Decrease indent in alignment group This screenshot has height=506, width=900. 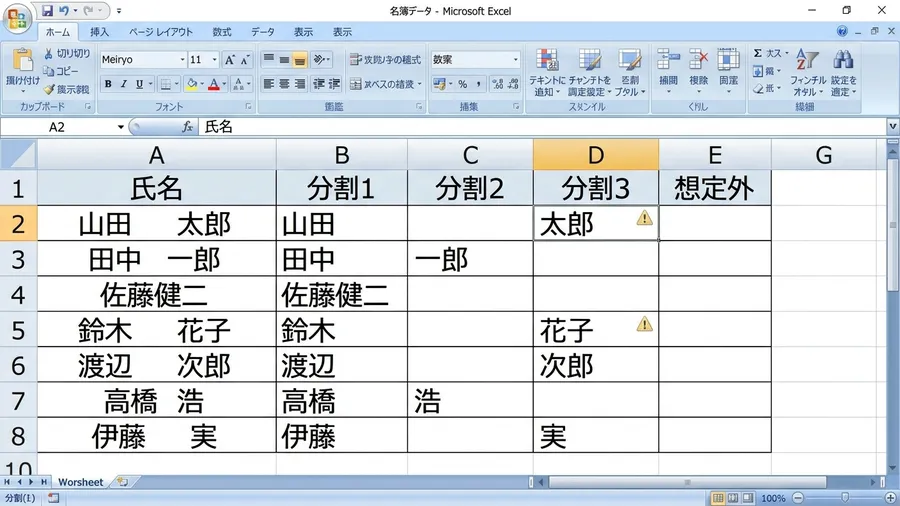click(x=319, y=84)
